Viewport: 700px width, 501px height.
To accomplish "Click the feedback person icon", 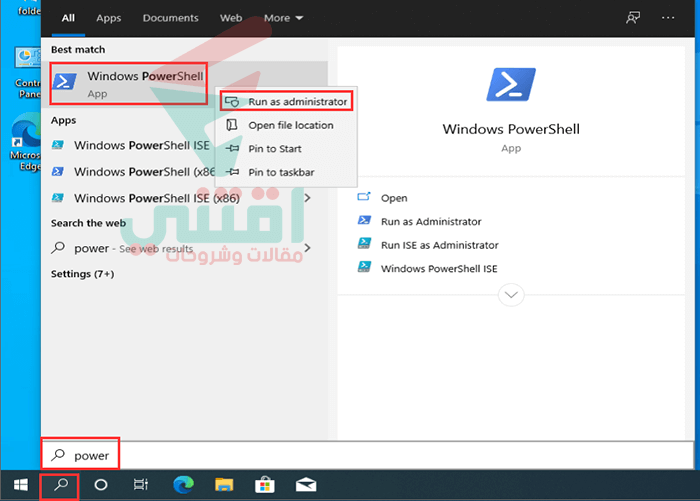I will click(633, 18).
